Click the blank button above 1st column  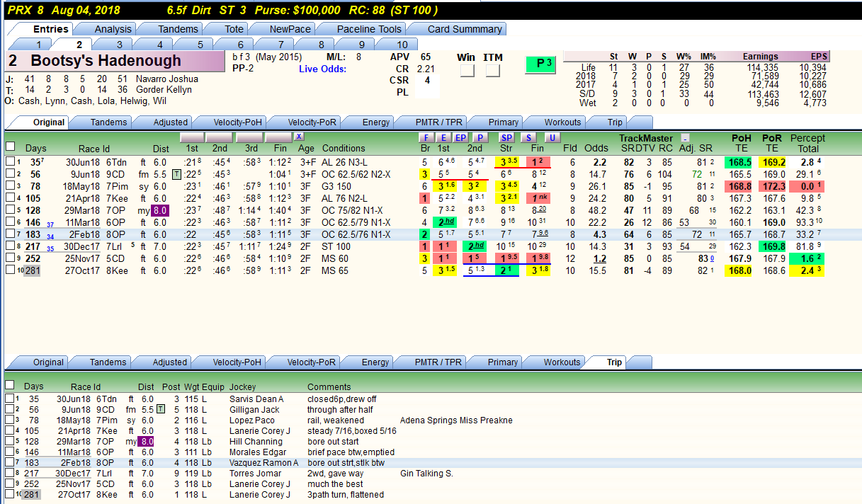tap(193, 137)
